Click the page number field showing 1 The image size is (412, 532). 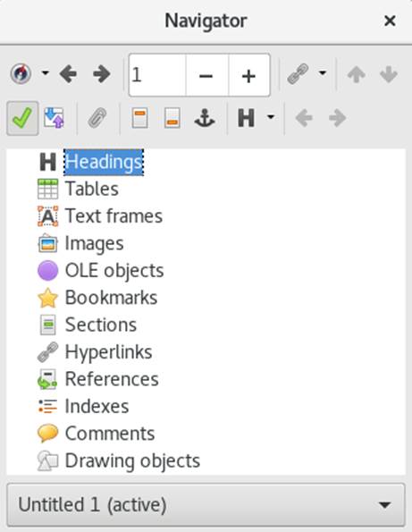click(157, 75)
